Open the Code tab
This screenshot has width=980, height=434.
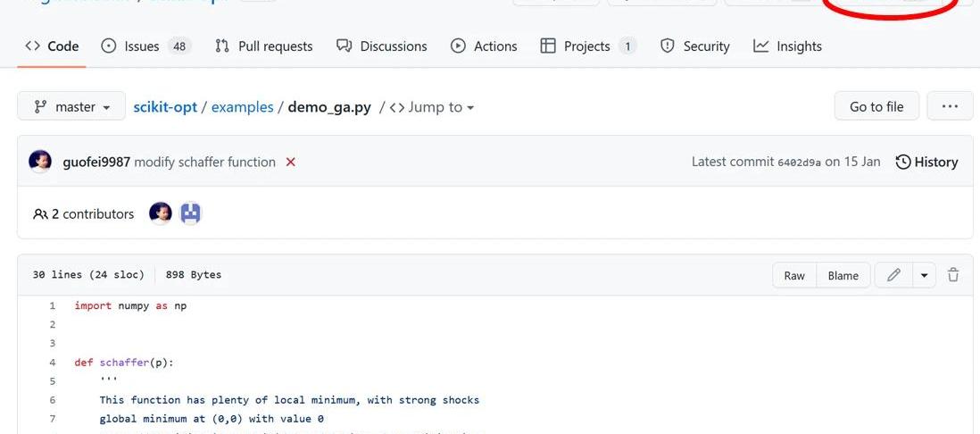[52, 46]
